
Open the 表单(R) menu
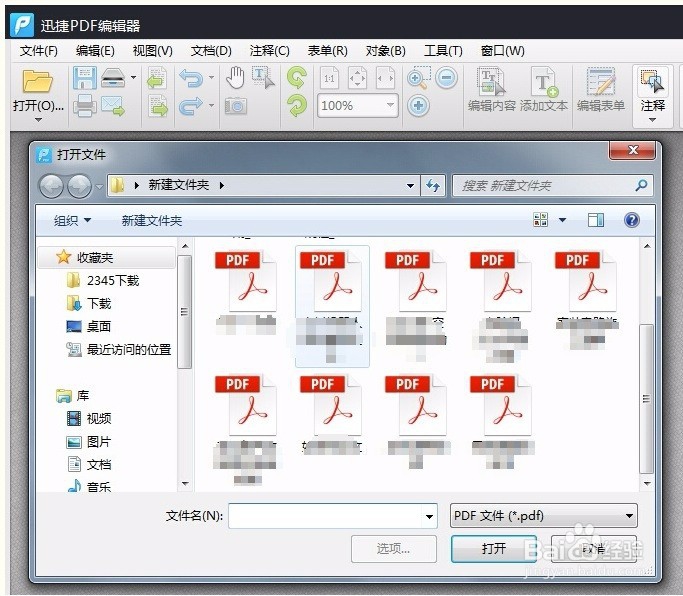[x=327, y=51]
